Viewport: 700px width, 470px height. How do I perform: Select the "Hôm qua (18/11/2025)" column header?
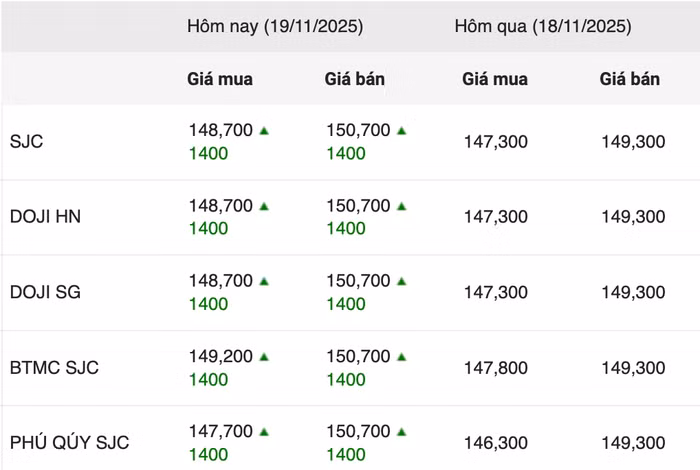tap(543, 27)
